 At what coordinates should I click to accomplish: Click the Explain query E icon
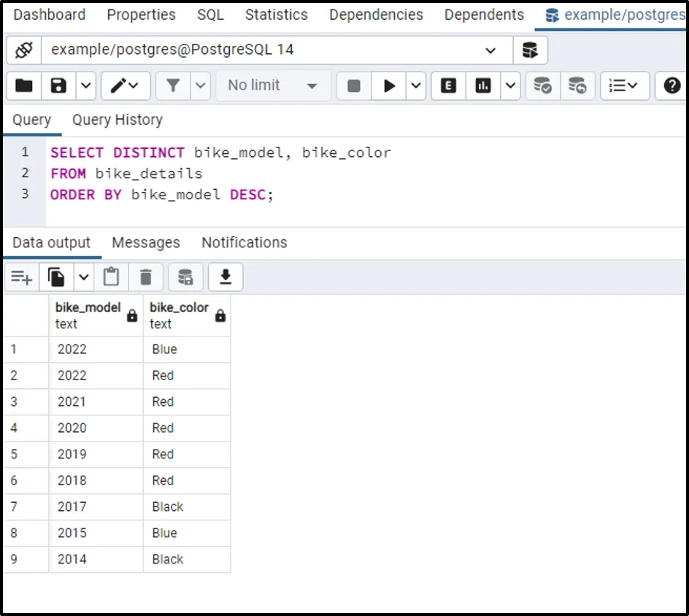click(x=448, y=86)
